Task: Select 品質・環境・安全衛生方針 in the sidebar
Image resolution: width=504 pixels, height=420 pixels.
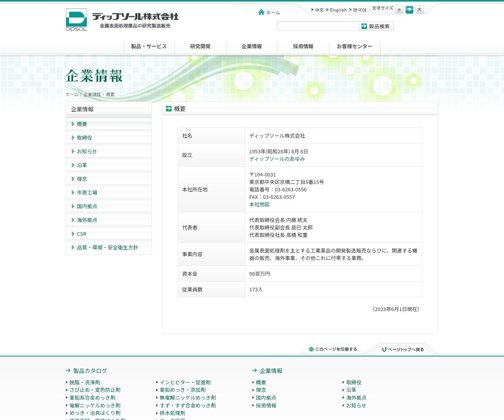Action: (109, 247)
